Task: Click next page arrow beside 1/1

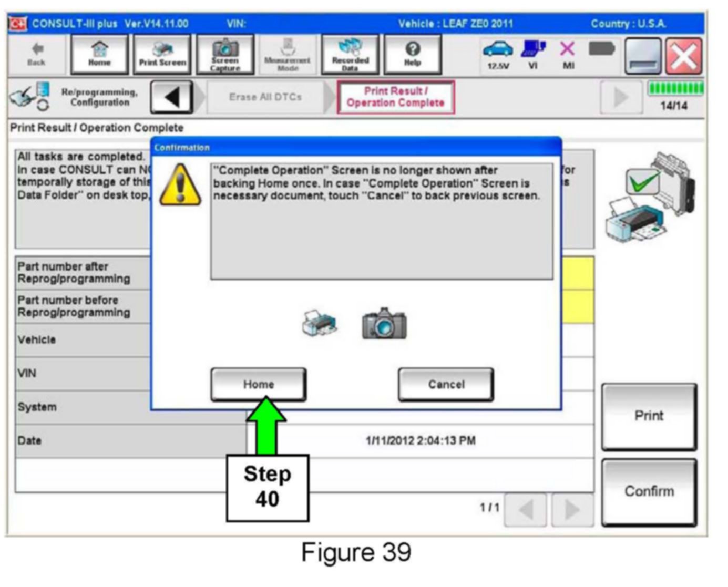Action: pyautogui.click(x=572, y=509)
